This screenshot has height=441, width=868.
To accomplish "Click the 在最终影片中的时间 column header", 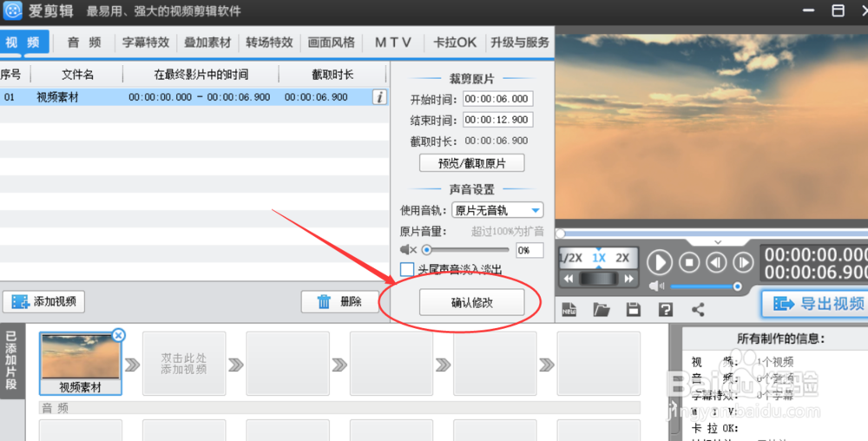I will pos(201,74).
